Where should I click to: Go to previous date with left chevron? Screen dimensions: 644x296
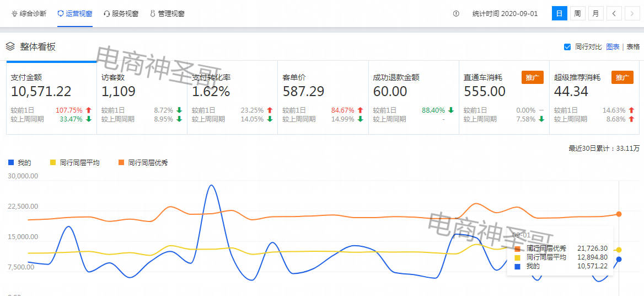(614, 14)
